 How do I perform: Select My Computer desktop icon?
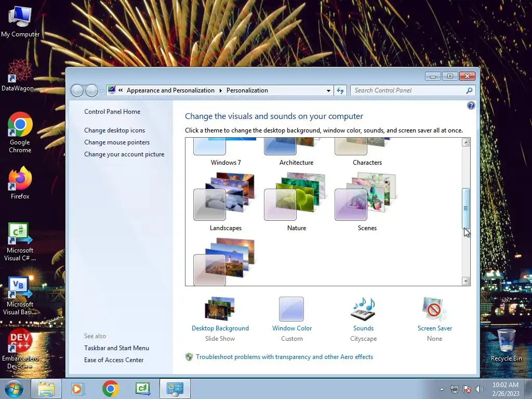pos(20,21)
